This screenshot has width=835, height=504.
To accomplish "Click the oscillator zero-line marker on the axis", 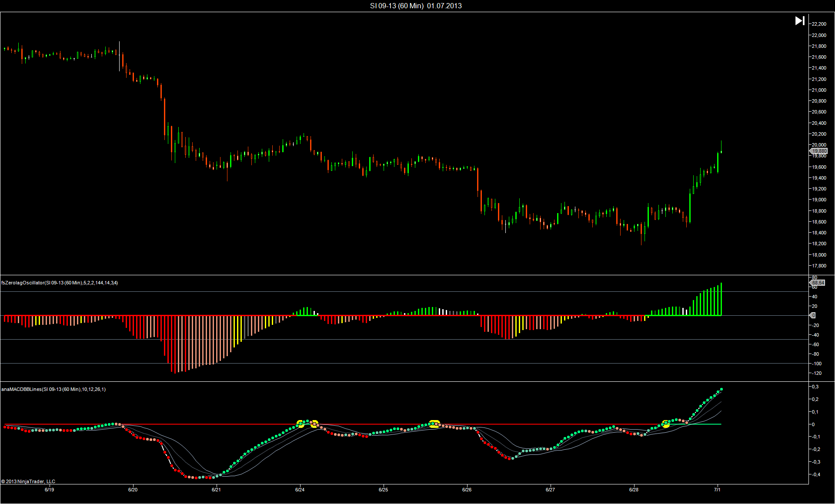I will pos(812,315).
